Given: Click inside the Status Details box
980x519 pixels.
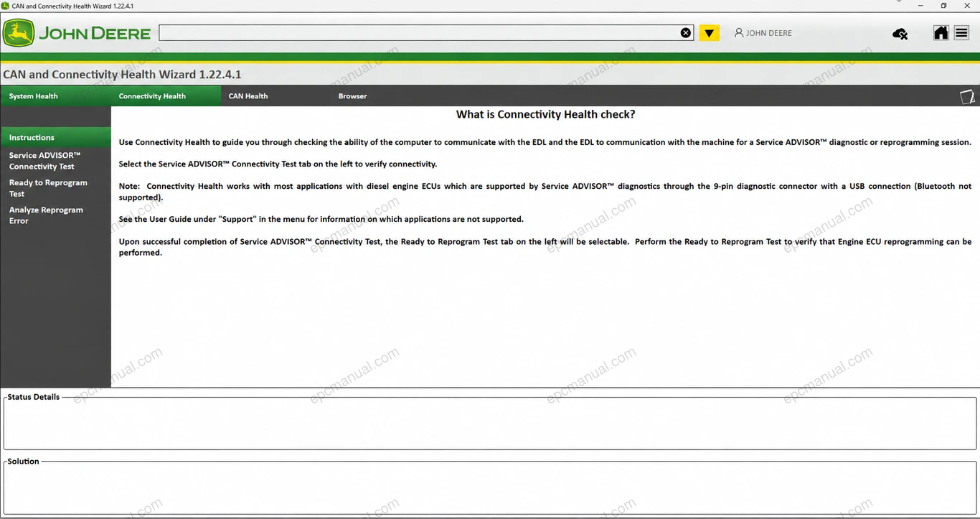Looking at the screenshot, I should pos(490,424).
